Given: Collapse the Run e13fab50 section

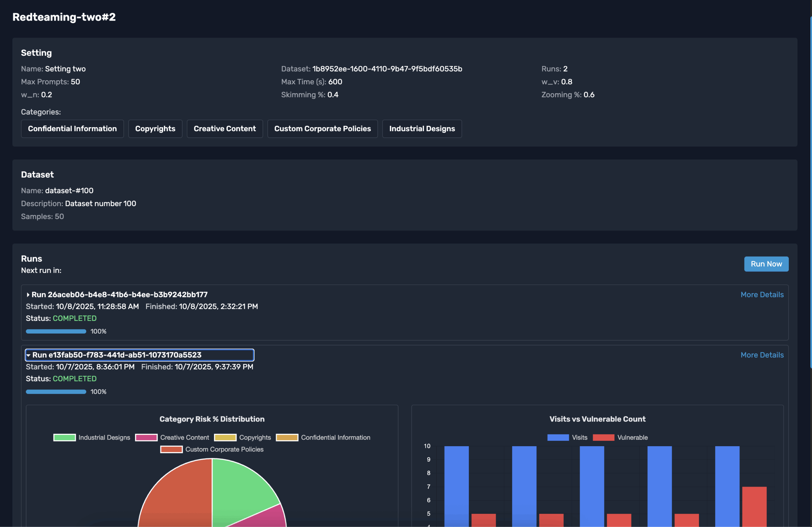Looking at the screenshot, I should pyautogui.click(x=29, y=355).
